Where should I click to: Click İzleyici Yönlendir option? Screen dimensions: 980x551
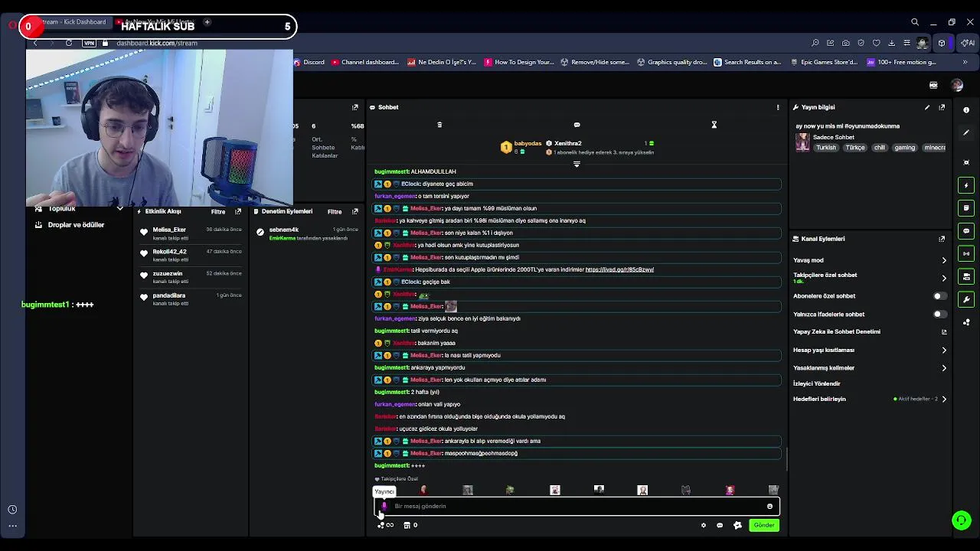pos(816,383)
